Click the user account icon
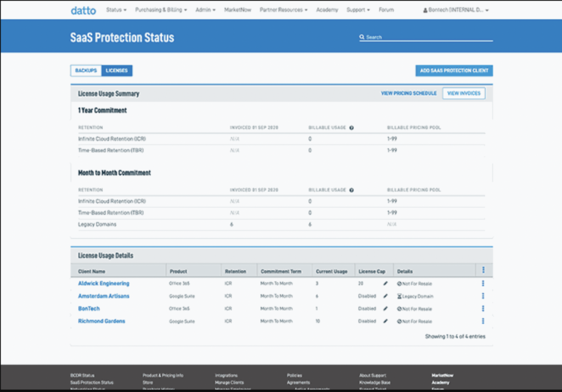 pos(425,10)
